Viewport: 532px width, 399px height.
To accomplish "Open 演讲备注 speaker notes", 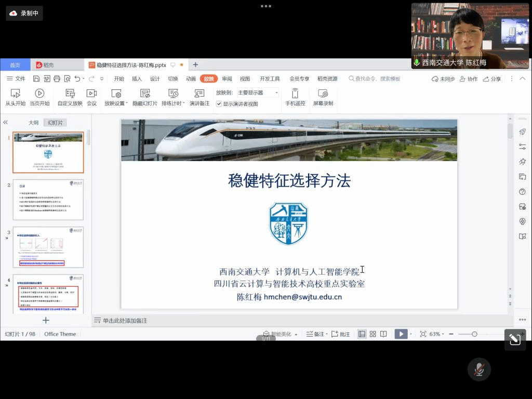I will pyautogui.click(x=199, y=97).
